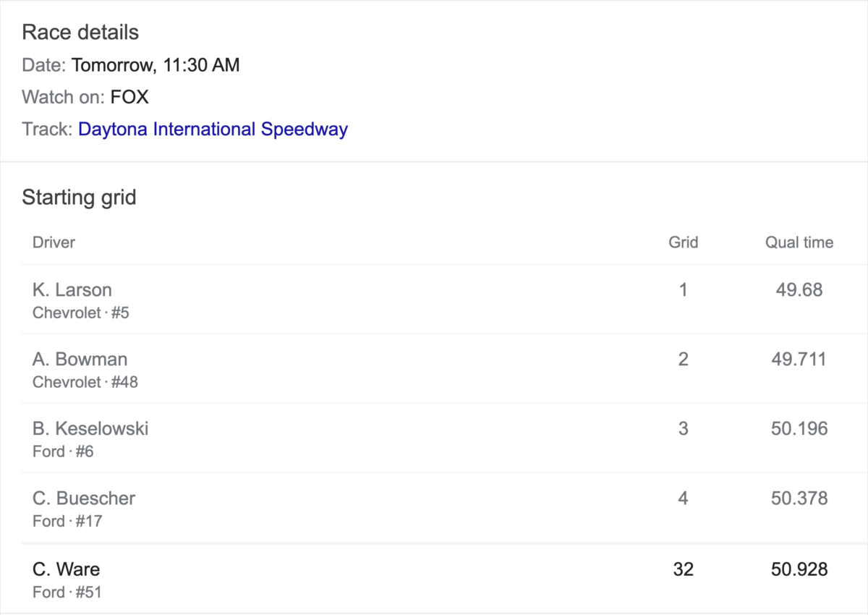Click the Chevrolet · #48 car label
This screenshot has width=868, height=615.
coord(85,382)
